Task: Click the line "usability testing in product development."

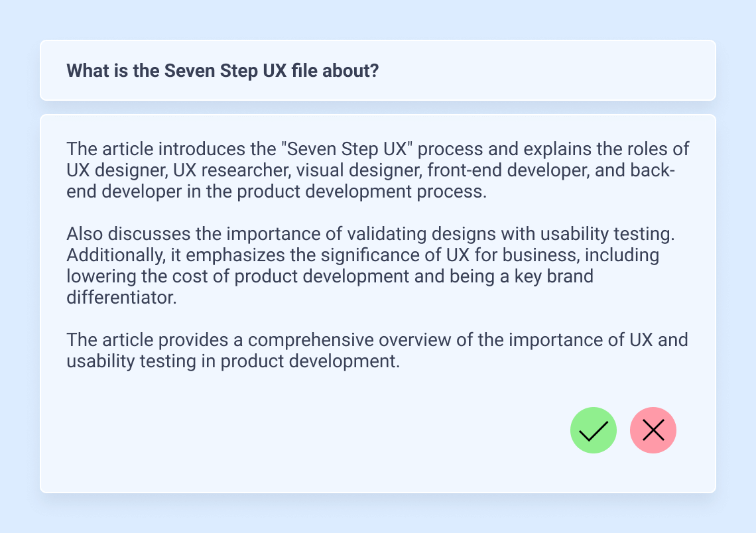Action: click(x=232, y=361)
